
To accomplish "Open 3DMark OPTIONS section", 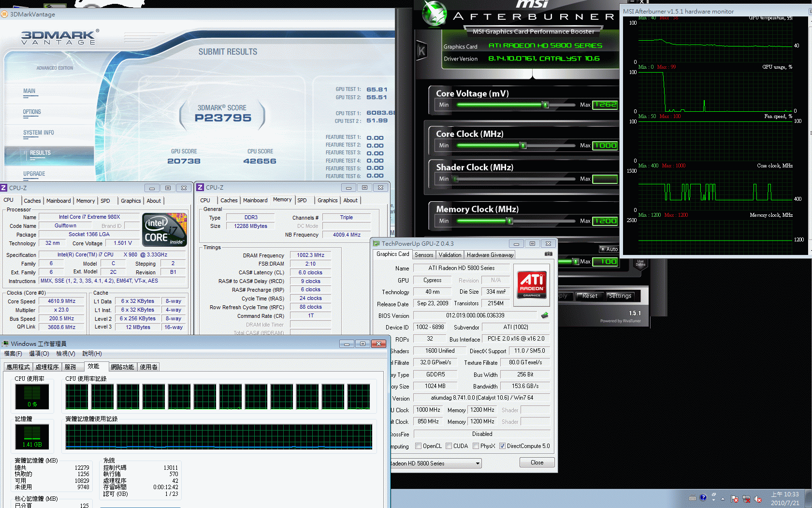I will [32, 112].
